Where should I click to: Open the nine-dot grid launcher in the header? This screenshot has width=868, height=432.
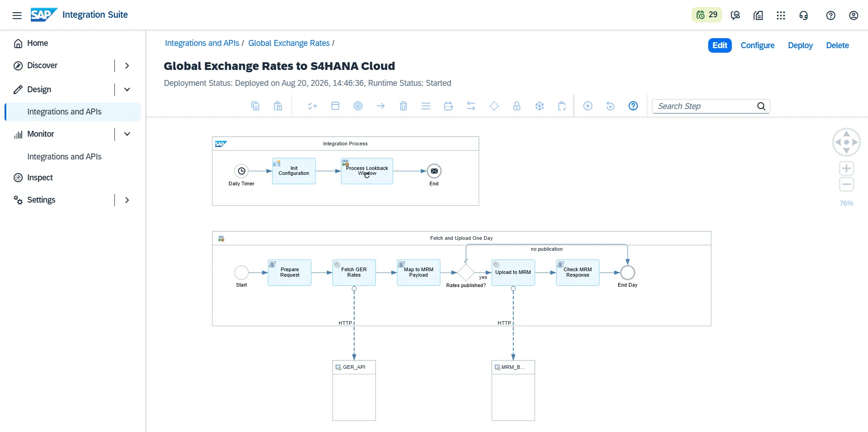point(781,15)
